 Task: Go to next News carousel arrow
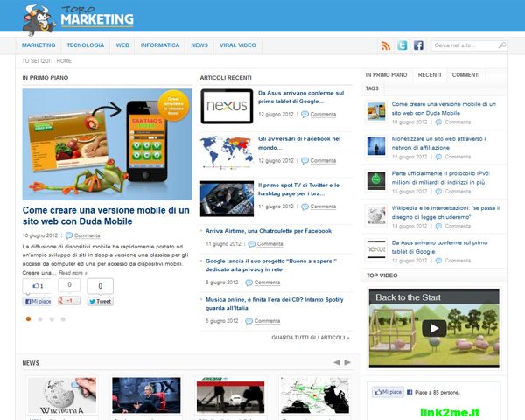click(347, 362)
